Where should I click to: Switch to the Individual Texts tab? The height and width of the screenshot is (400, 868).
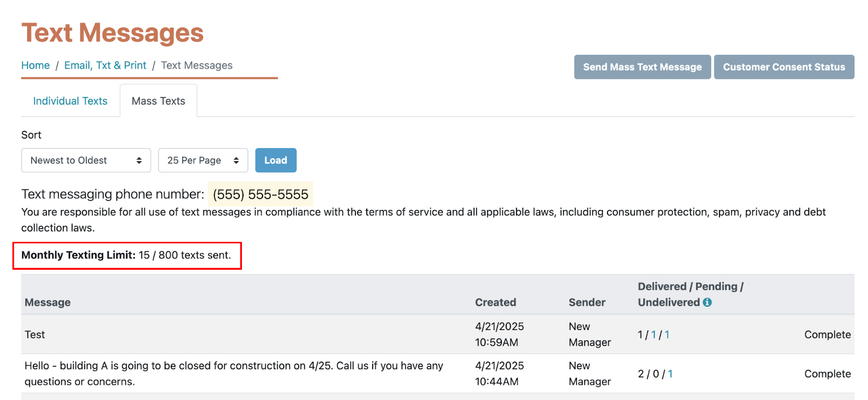point(70,101)
